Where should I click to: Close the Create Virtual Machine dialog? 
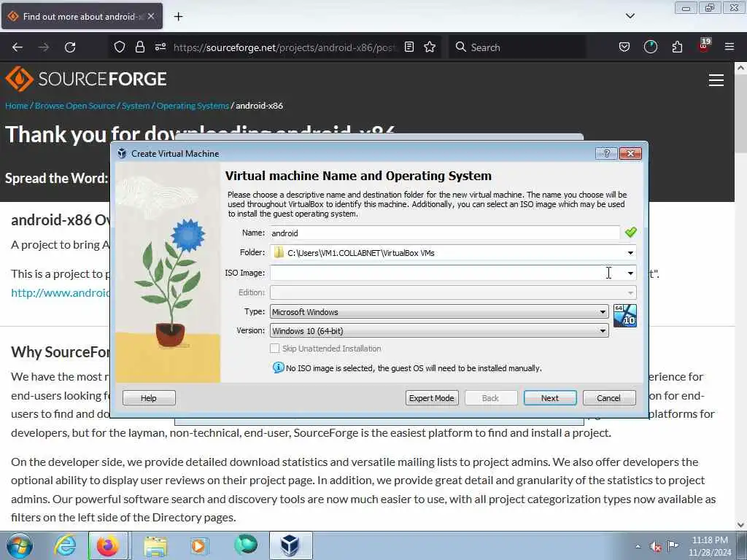630,153
